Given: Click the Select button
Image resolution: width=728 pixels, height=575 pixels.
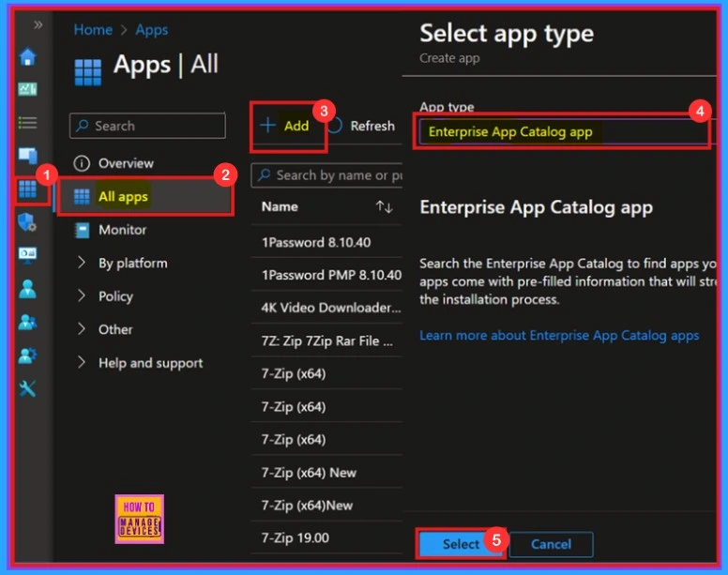Looking at the screenshot, I should pyautogui.click(x=461, y=544).
